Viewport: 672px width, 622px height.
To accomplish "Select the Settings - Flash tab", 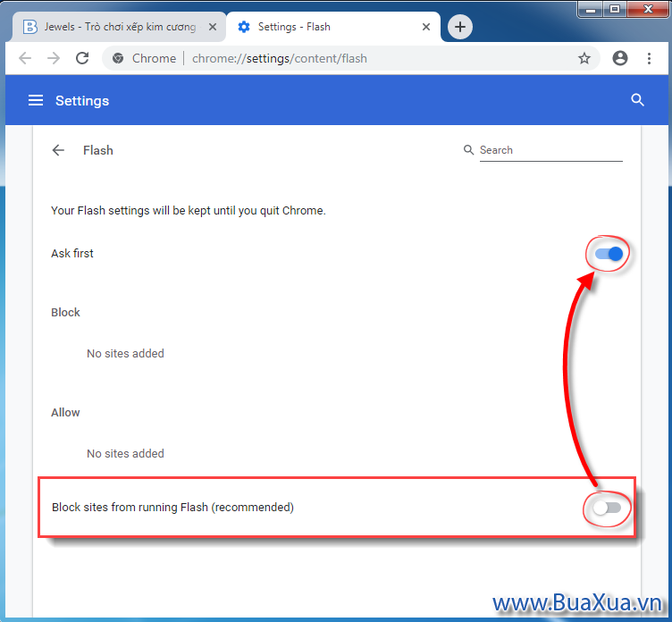I will tap(333, 27).
